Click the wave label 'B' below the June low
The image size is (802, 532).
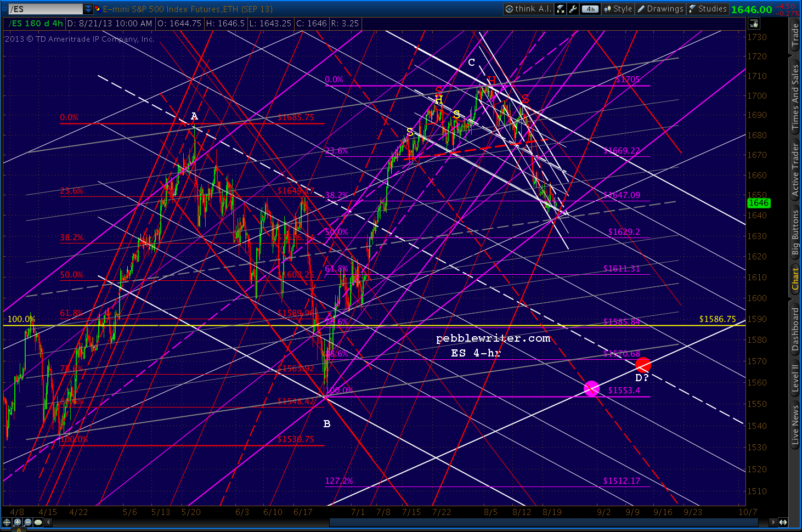coord(327,424)
